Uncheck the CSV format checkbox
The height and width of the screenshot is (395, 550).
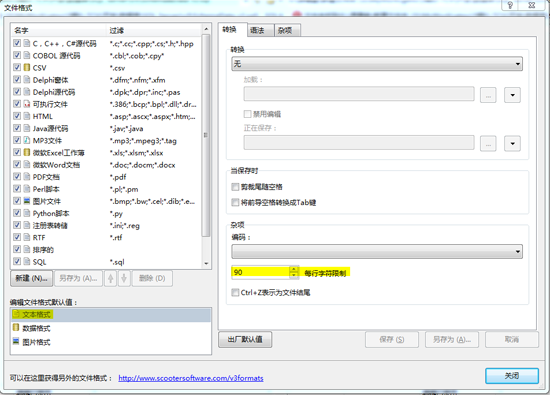17,68
